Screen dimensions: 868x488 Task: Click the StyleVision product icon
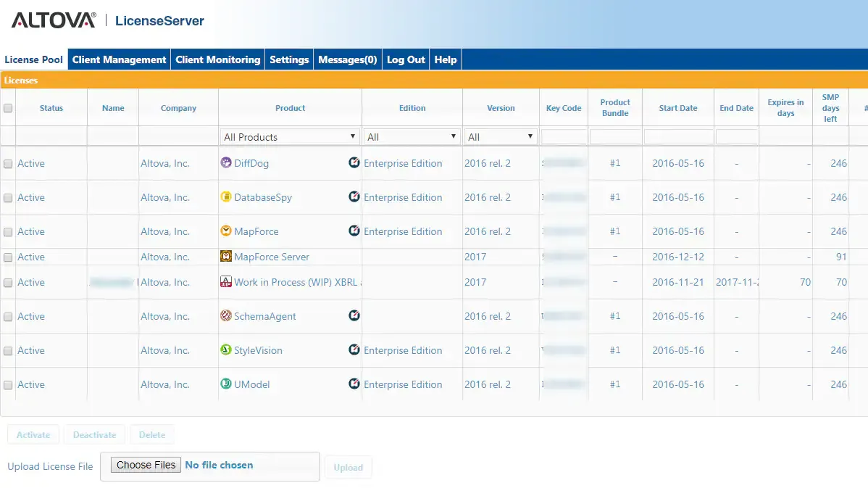226,350
